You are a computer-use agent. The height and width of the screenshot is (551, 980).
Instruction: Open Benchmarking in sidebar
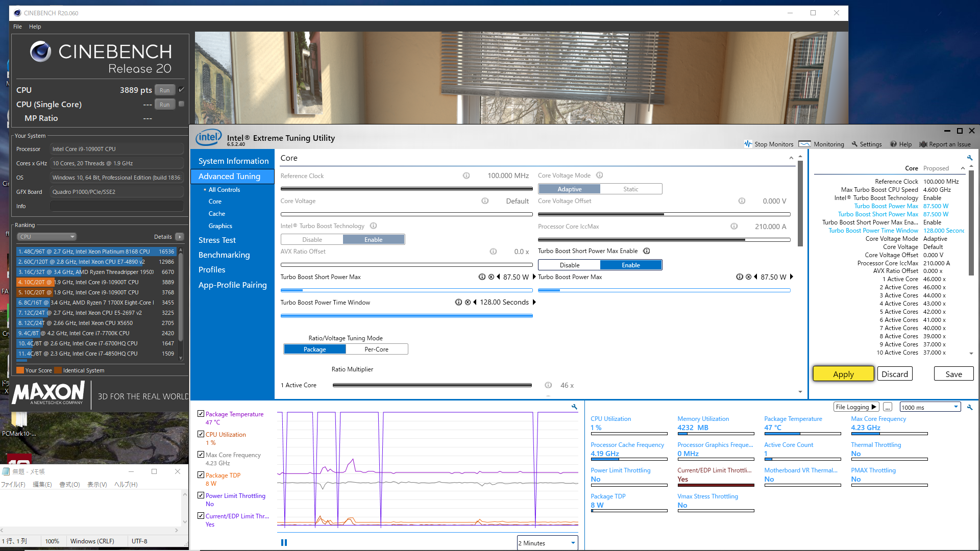tap(224, 255)
